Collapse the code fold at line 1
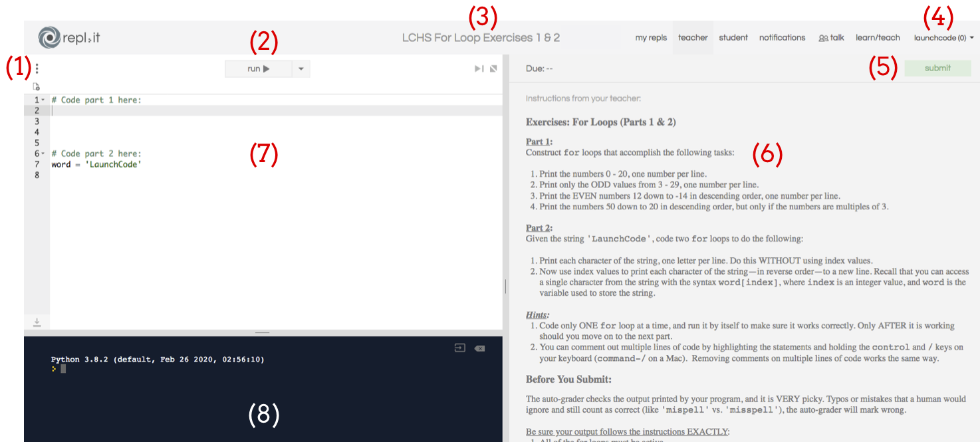 tap(43, 100)
